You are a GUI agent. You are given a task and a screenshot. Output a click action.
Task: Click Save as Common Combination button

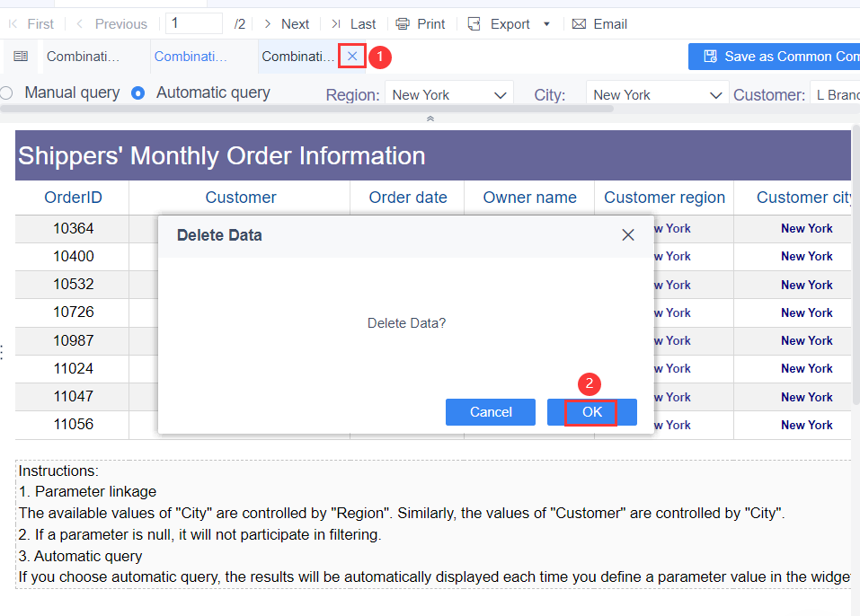click(x=774, y=57)
